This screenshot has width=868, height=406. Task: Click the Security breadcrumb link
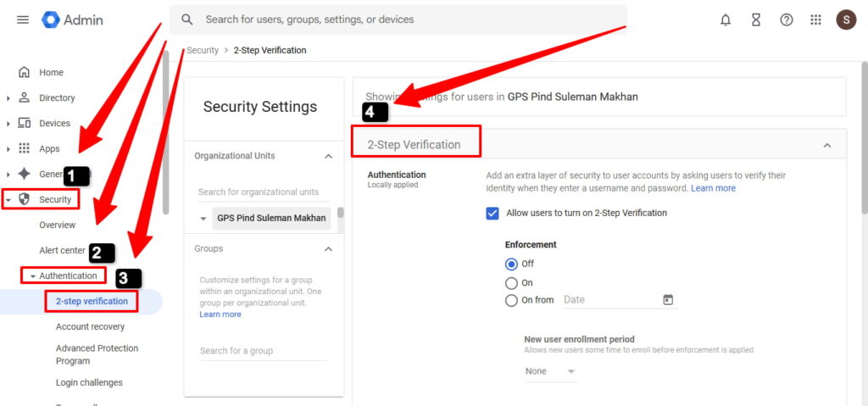pyautogui.click(x=203, y=50)
